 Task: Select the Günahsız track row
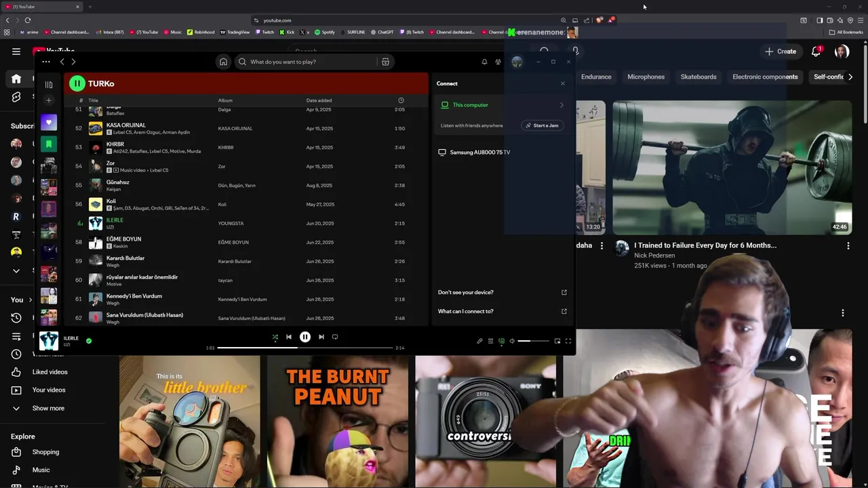(248, 185)
